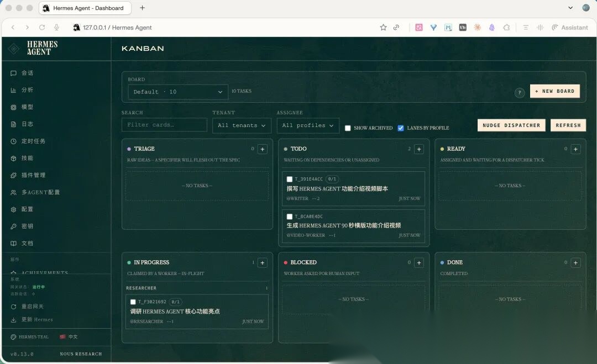Screen dimensions: 597x364
Task: Click the Hermes Agent logo diamond icon
Action: tap(14, 49)
